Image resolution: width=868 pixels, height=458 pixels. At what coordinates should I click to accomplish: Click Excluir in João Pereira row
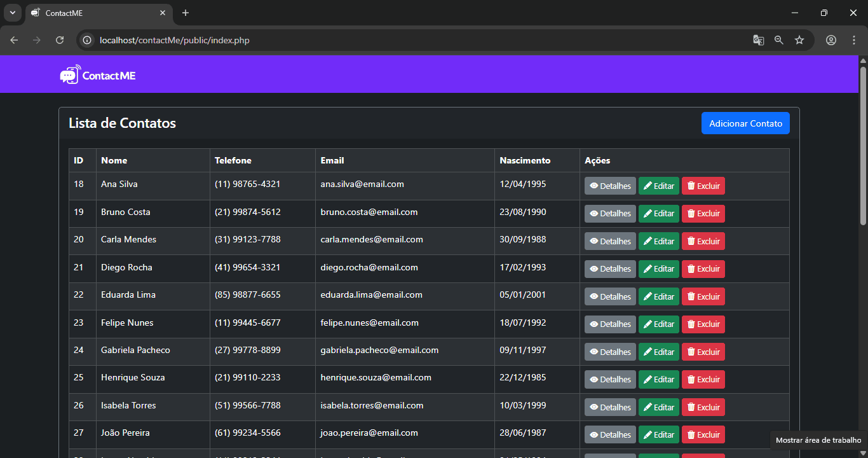pos(703,435)
